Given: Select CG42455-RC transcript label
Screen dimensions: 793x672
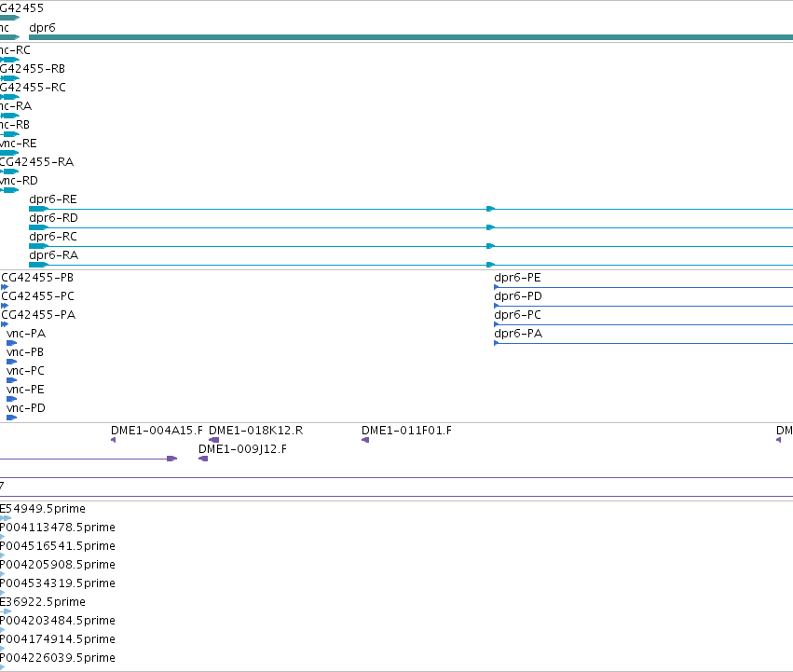Looking at the screenshot, I should click(x=33, y=88).
